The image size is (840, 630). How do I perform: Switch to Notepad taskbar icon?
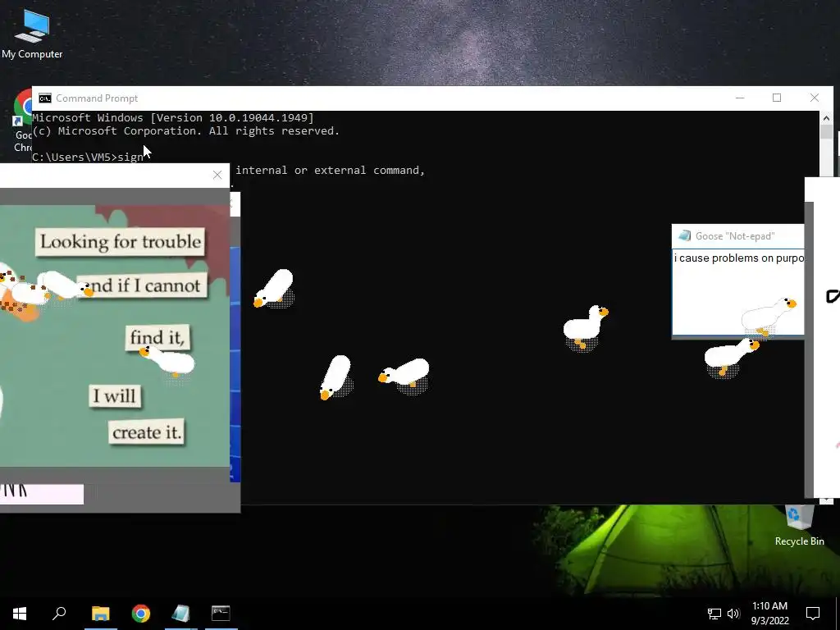click(181, 614)
